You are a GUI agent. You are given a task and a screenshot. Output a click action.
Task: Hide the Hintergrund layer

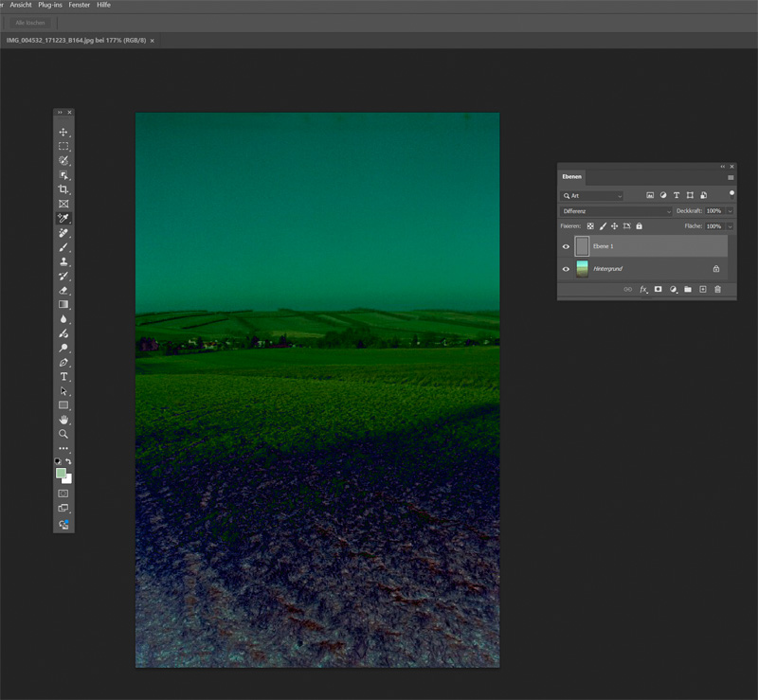click(x=566, y=269)
